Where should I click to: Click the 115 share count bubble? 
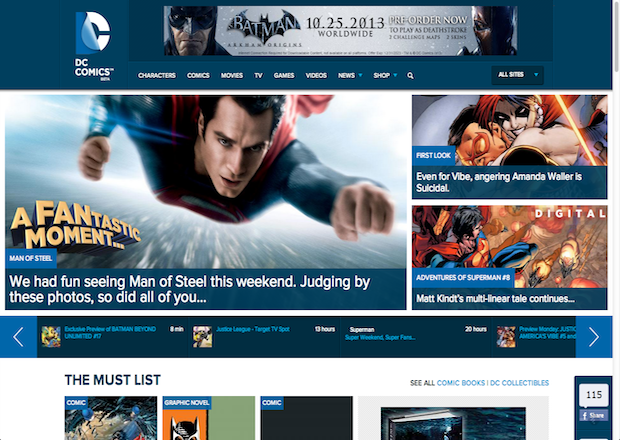[594, 395]
